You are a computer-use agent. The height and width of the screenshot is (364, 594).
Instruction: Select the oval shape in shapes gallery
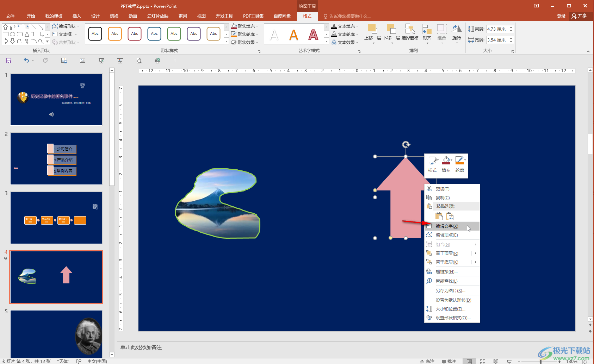click(13, 34)
